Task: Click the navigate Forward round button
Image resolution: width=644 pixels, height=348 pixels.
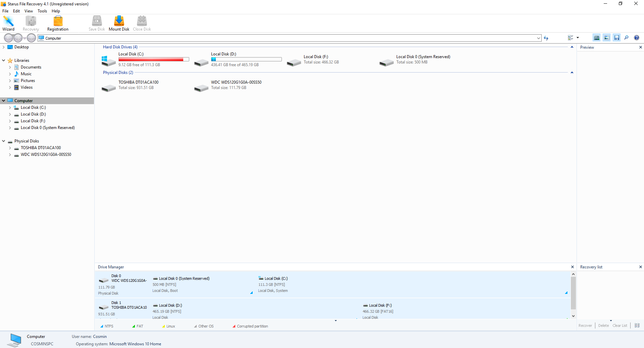Action: 18,38
